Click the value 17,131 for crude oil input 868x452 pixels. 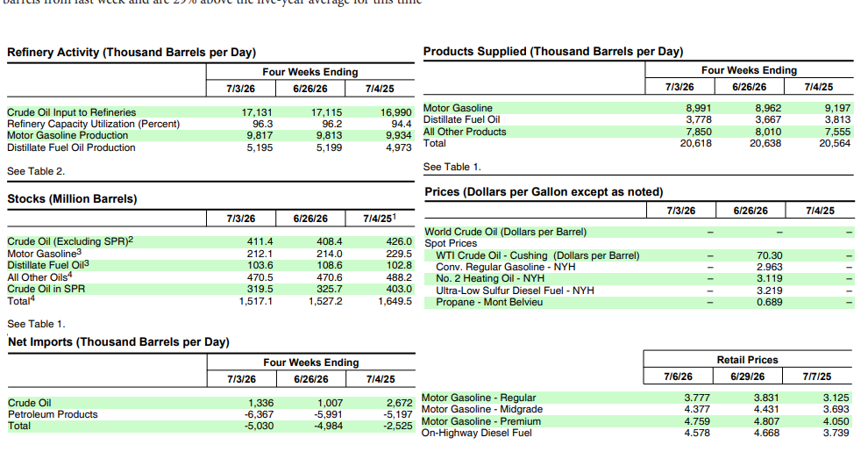point(257,112)
